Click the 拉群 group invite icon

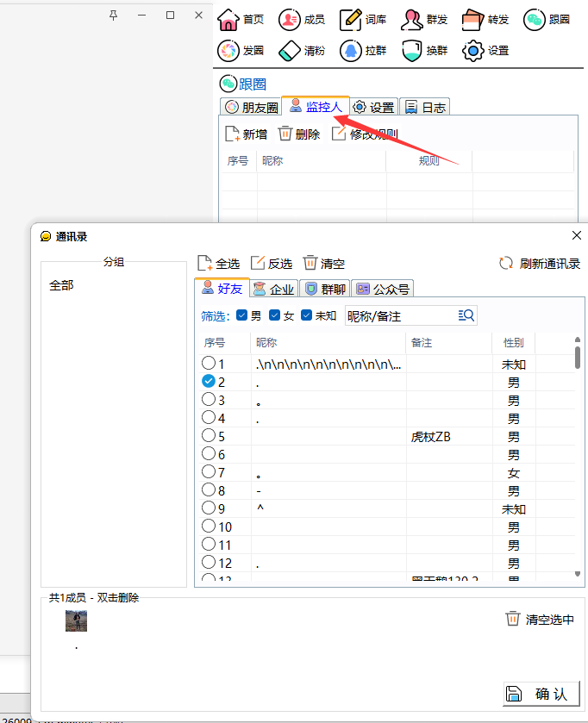pos(350,50)
